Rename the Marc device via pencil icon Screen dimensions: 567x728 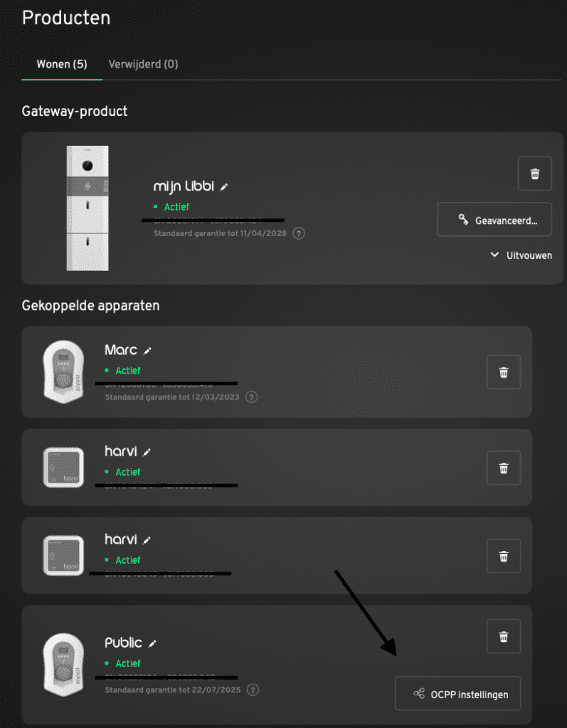pos(148,350)
